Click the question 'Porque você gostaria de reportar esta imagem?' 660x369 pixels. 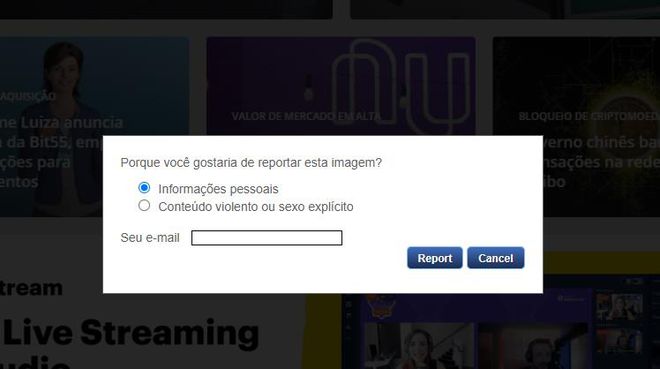[251, 162]
